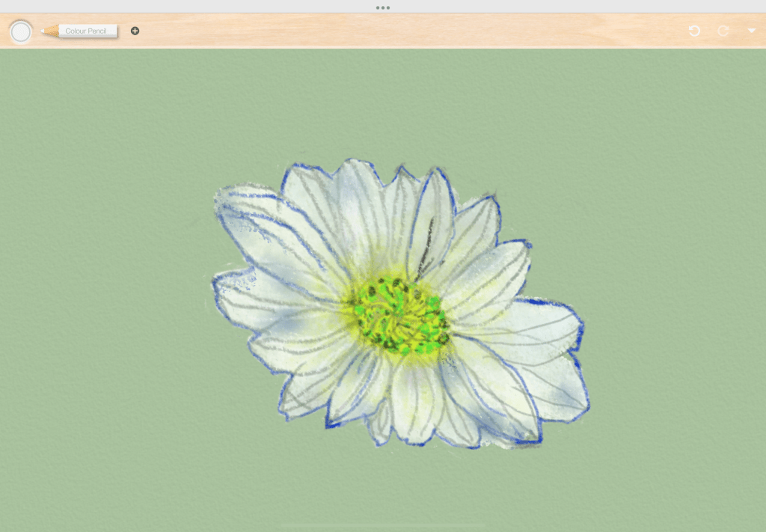Select the Colour Pencil tool label
This screenshot has width=766, height=532.
coord(86,31)
